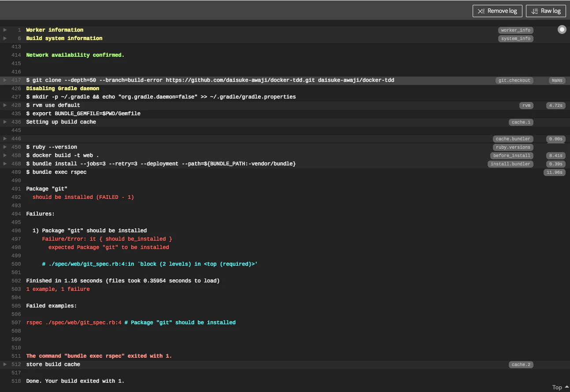Toggle the follow-log circle indicator
The height and width of the screenshot is (392, 570).
pyautogui.click(x=562, y=29)
